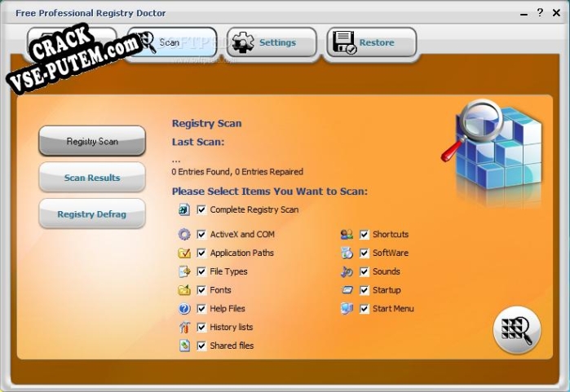Open the Restore tab
Viewport: 570px width, 392px height.
pos(372,42)
